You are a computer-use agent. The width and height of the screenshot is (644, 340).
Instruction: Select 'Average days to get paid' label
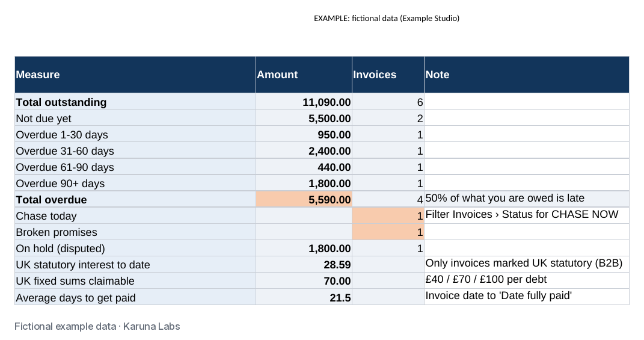coord(135,297)
